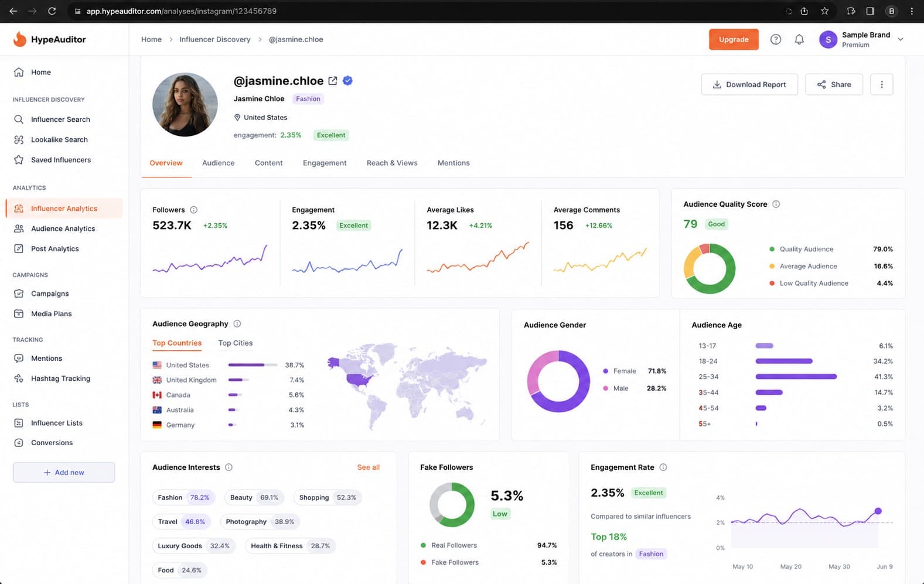Open Influencer Analytics in the sidebar

click(64, 208)
